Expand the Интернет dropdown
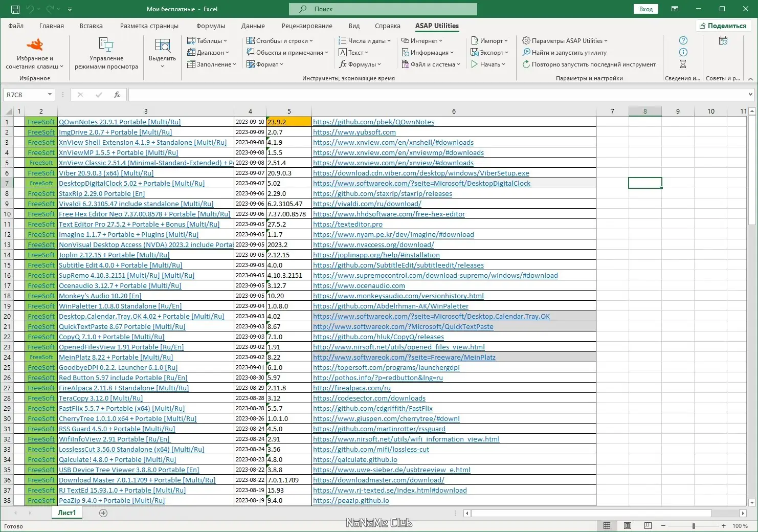Screen dimensions: 758x532 [x=422, y=40]
